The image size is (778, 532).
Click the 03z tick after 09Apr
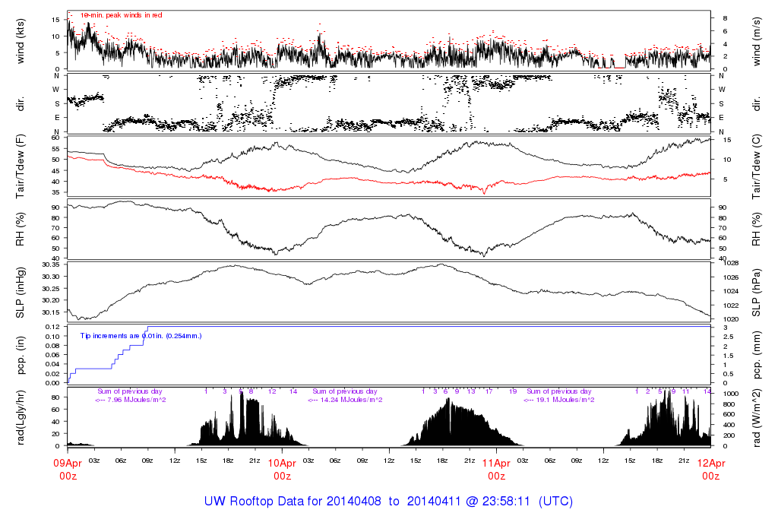click(94, 461)
